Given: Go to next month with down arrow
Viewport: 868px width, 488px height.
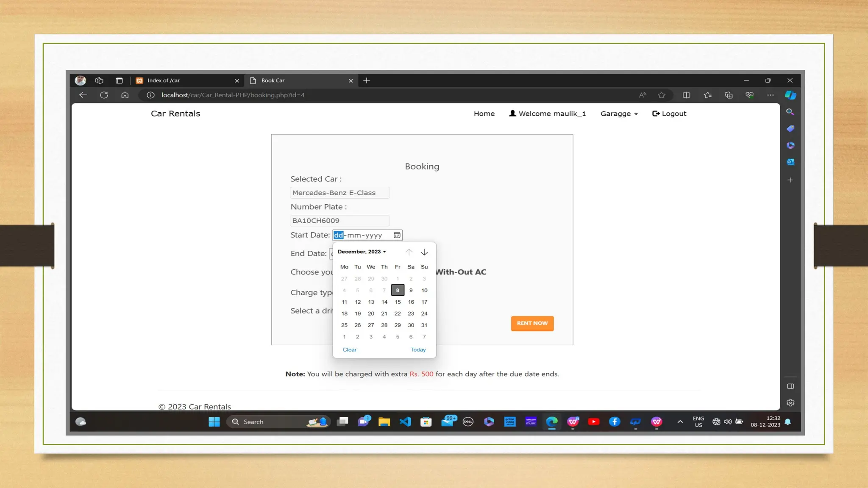Looking at the screenshot, I should [424, 252].
